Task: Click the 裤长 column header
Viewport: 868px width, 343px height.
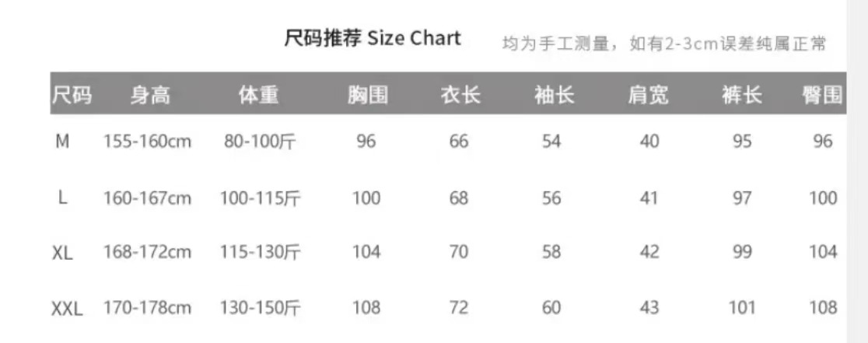Action: pos(741,96)
